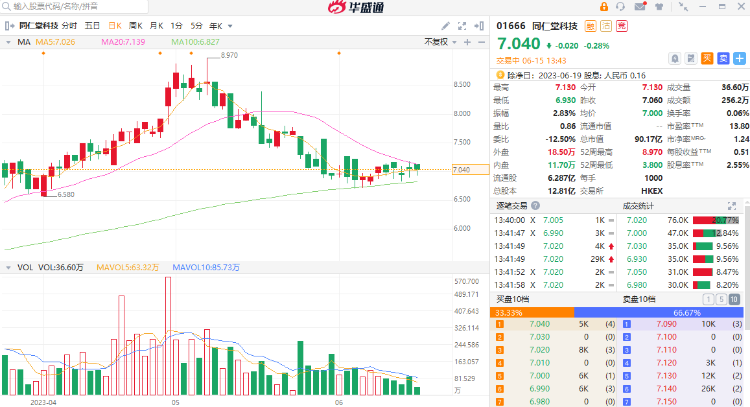Click the 7.040 current price axis tag
Image resolution: width=750 pixels, height=407 pixels.
click(x=471, y=170)
